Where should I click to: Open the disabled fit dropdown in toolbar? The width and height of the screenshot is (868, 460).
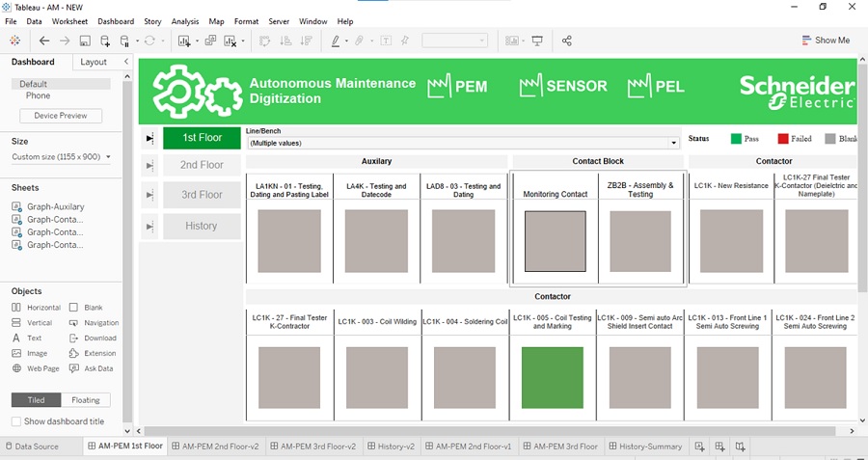pyautogui.click(x=454, y=41)
